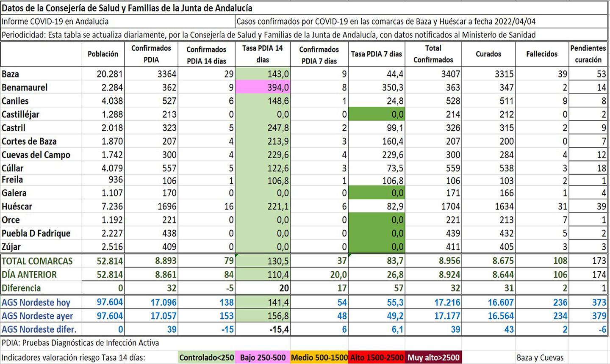The height and width of the screenshot is (364, 610).
Task: Click the Curados column header
Action: coord(488,54)
